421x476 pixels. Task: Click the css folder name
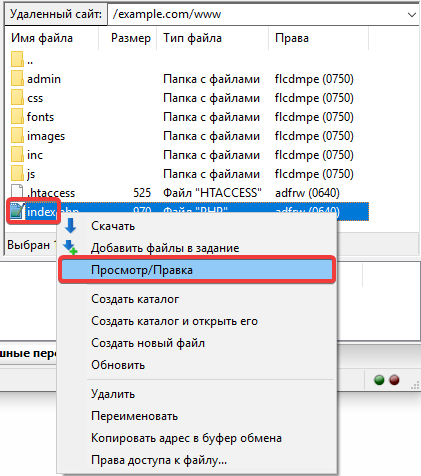coord(35,98)
